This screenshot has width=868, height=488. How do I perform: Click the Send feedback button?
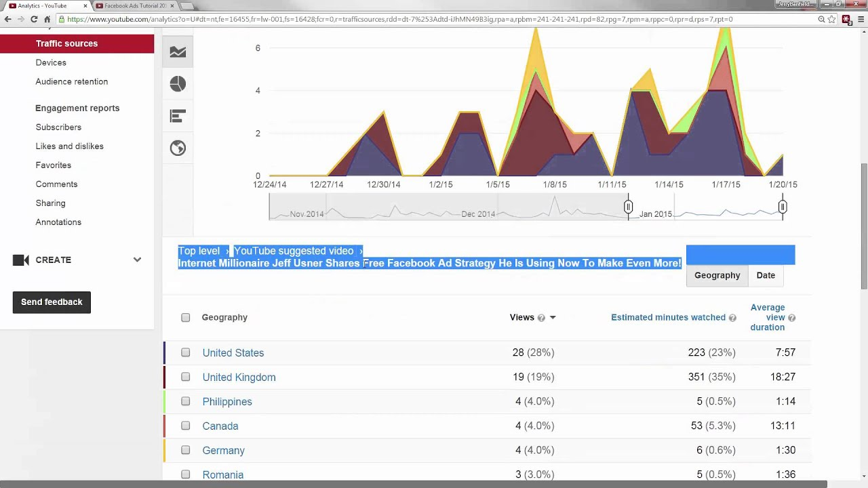coord(52,302)
